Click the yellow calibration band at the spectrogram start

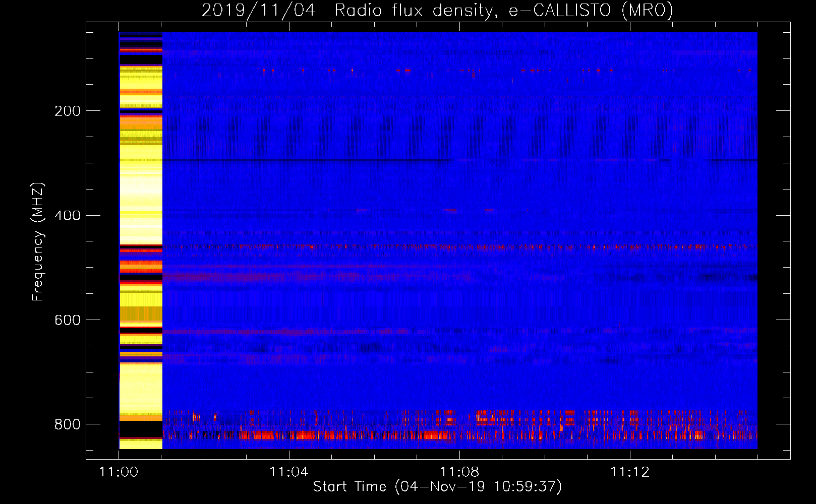[141, 240]
